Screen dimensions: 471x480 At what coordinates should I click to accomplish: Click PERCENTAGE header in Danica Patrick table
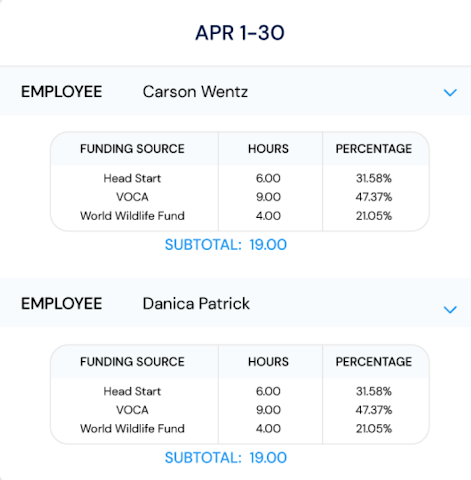click(374, 362)
